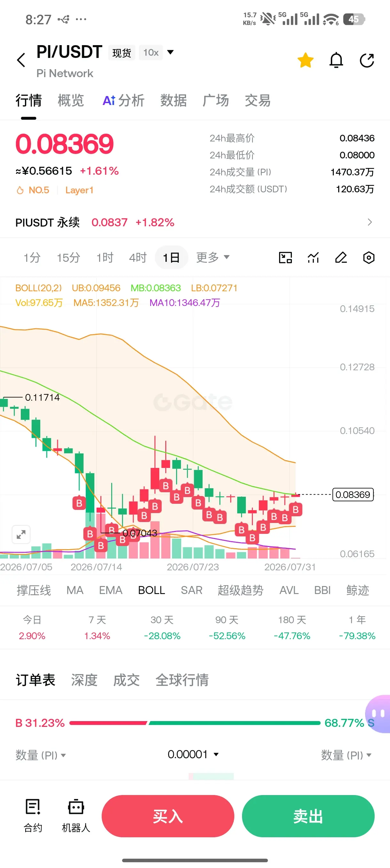Enable SAR indicator
The height and width of the screenshot is (868, 390).
[x=191, y=590]
